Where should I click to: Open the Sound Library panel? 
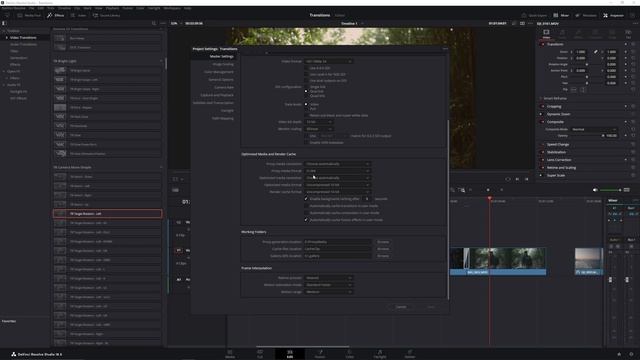tap(106, 15)
